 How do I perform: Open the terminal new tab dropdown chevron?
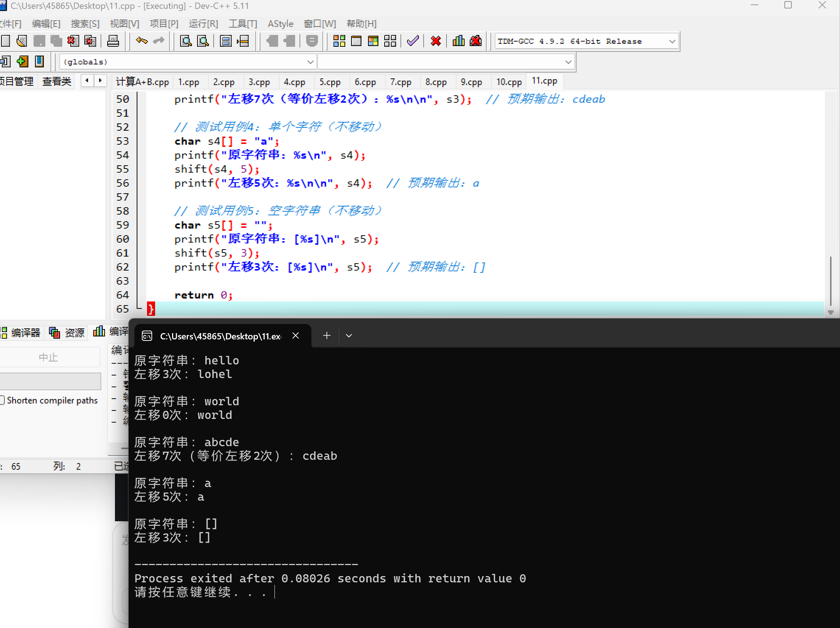[x=349, y=335]
